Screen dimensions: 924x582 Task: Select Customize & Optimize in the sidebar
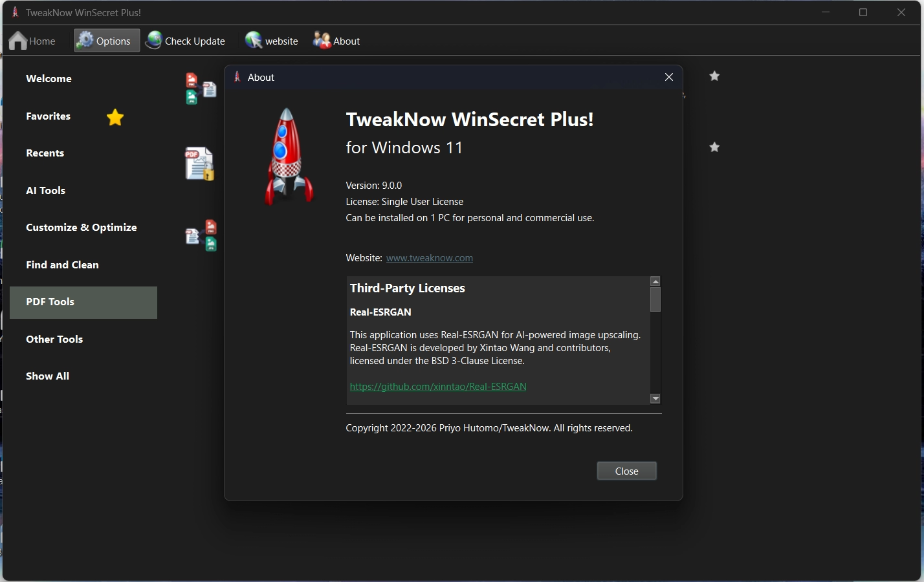(x=82, y=228)
